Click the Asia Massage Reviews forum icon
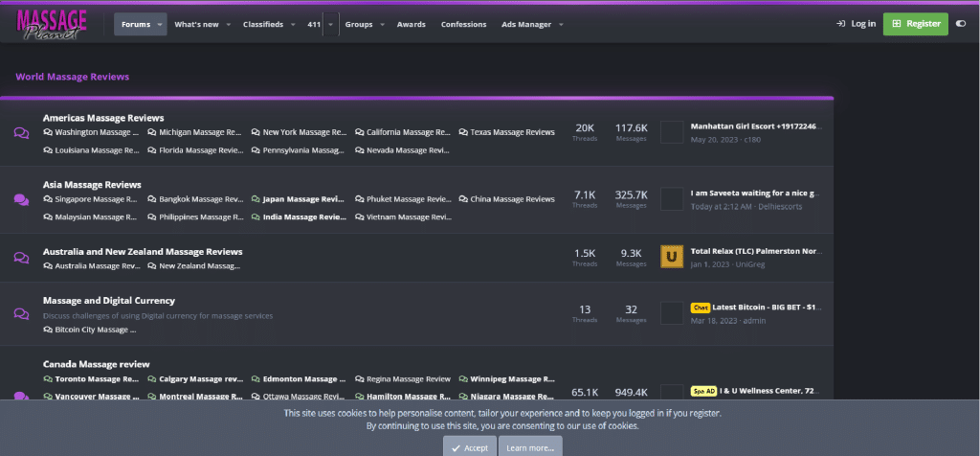This screenshot has height=456, width=980. pos(21,200)
